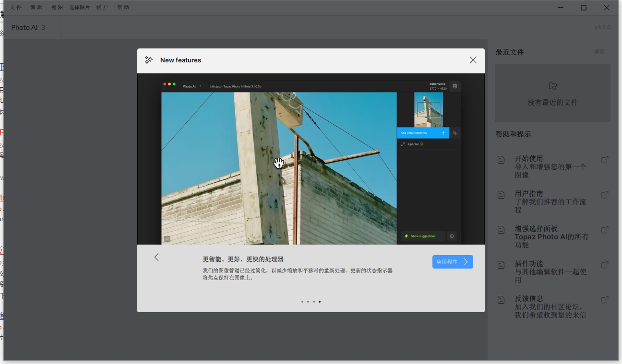Open the 选择图片 menu
The height and width of the screenshot is (364, 622).
coord(79,7)
